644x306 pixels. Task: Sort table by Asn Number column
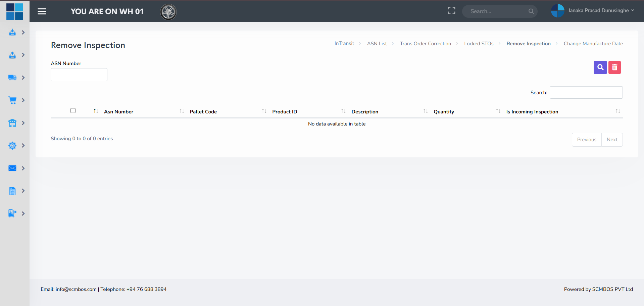click(118, 112)
